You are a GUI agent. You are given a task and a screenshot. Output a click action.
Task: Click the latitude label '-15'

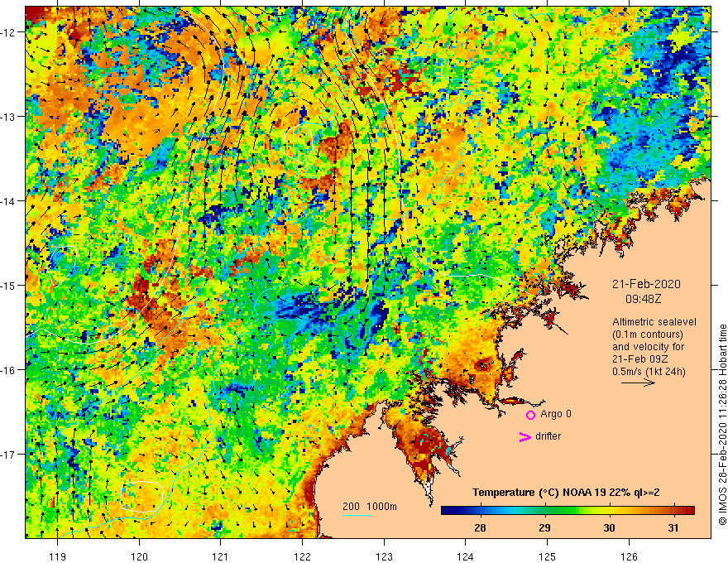[x=8, y=285]
